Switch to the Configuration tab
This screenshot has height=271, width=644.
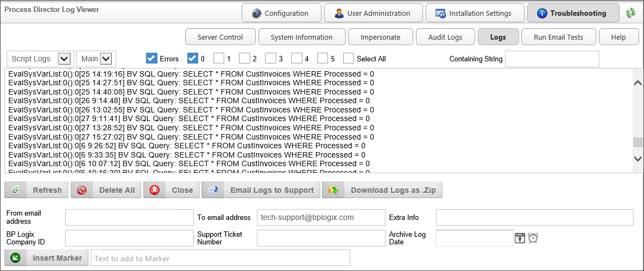pyautogui.click(x=280, y=13)
